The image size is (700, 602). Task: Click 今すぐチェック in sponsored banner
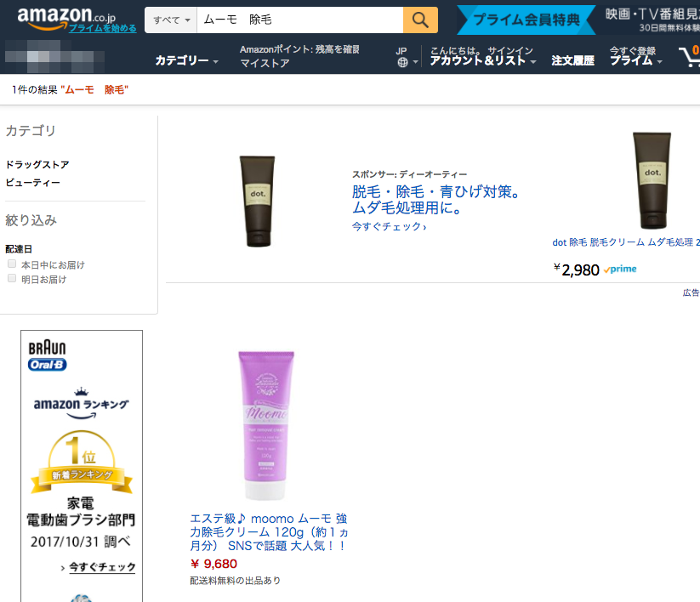click(x=389, y=227)
